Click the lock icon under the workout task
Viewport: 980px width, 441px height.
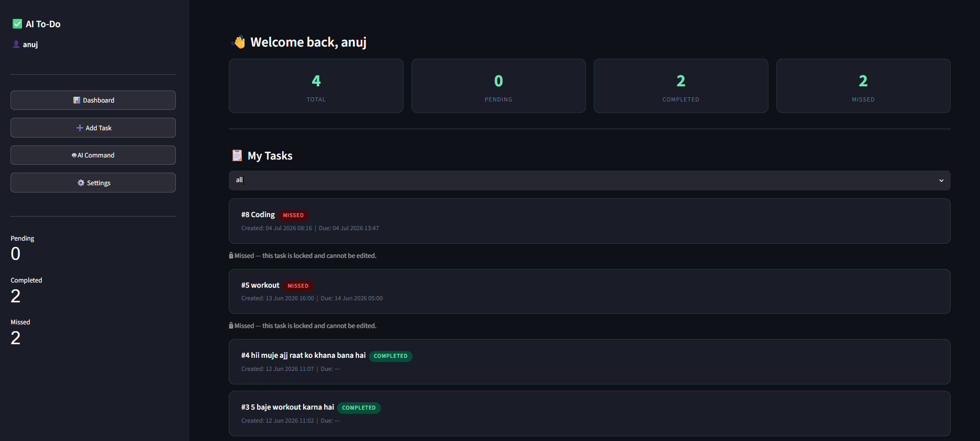coord(231,326)
